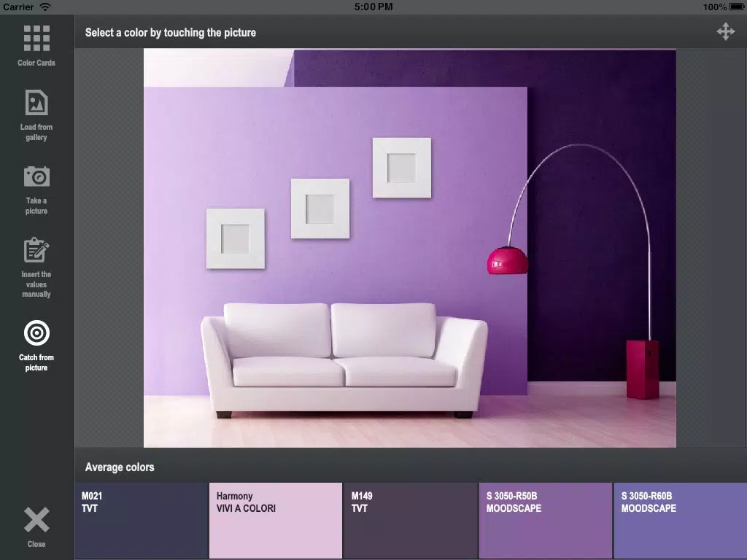
Task: Click the 5:00 PM clock
Action: (373, 7)
